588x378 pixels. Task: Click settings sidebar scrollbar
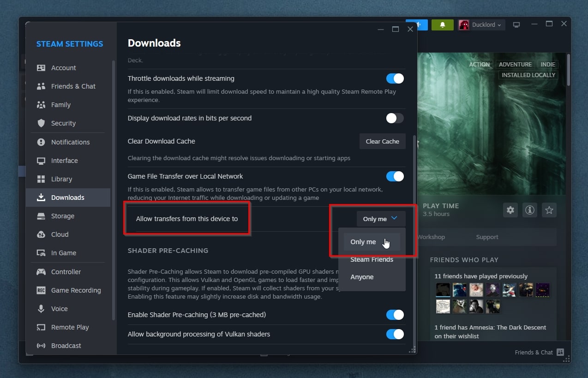(x=114, y=189)
